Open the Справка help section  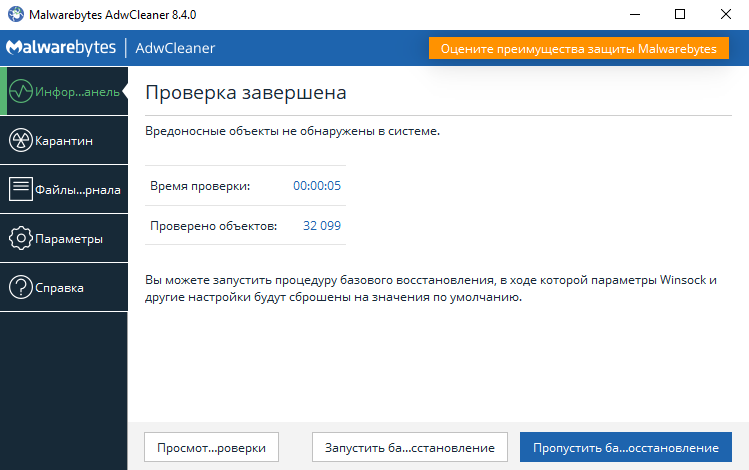tap(64, 288)
